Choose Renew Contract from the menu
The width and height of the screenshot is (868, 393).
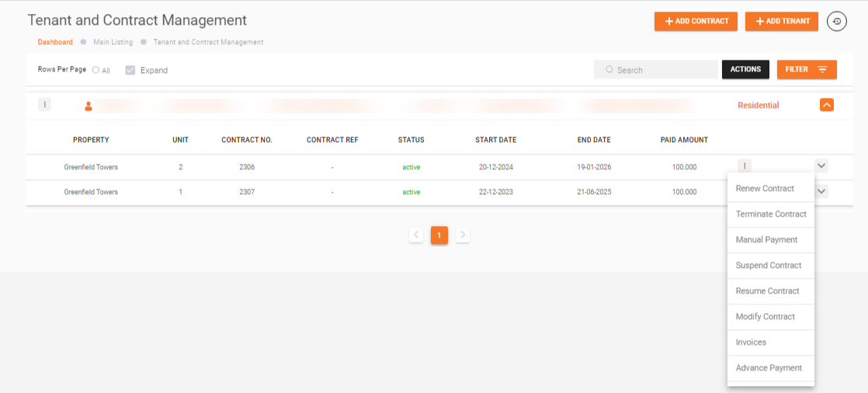click(x=765, y=189)
